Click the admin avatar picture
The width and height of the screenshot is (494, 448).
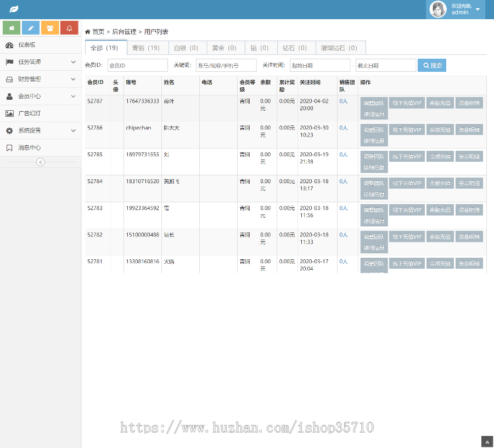438,9
